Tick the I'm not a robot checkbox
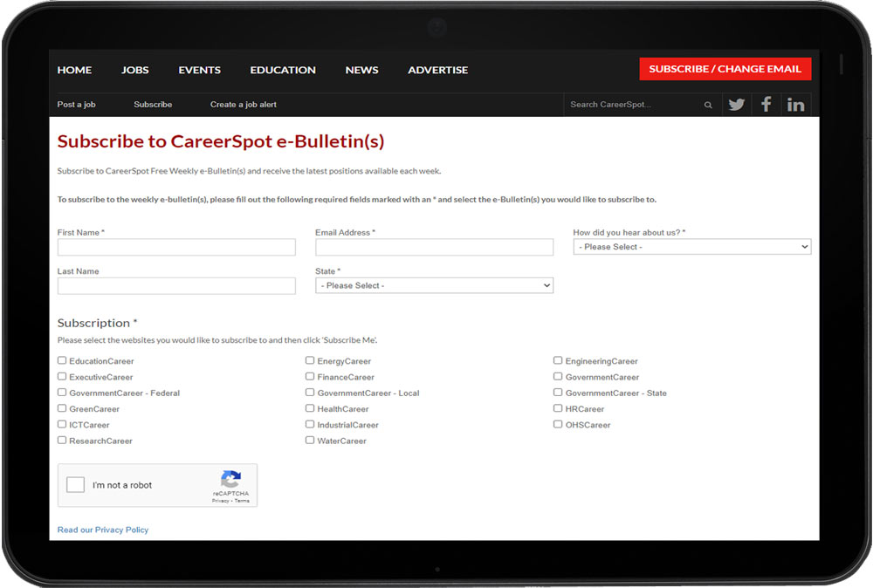 (75, 484)
